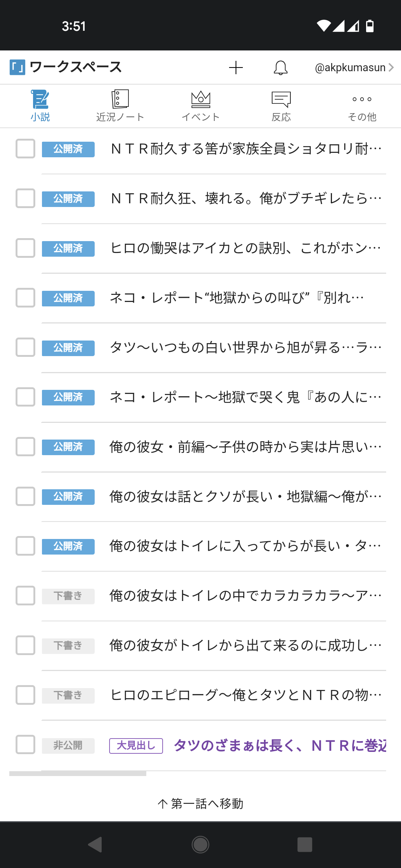The height and width of the screenshot is (868, 401).
Task: Tap 第一話へ移動 button
Action: (200, 803)
